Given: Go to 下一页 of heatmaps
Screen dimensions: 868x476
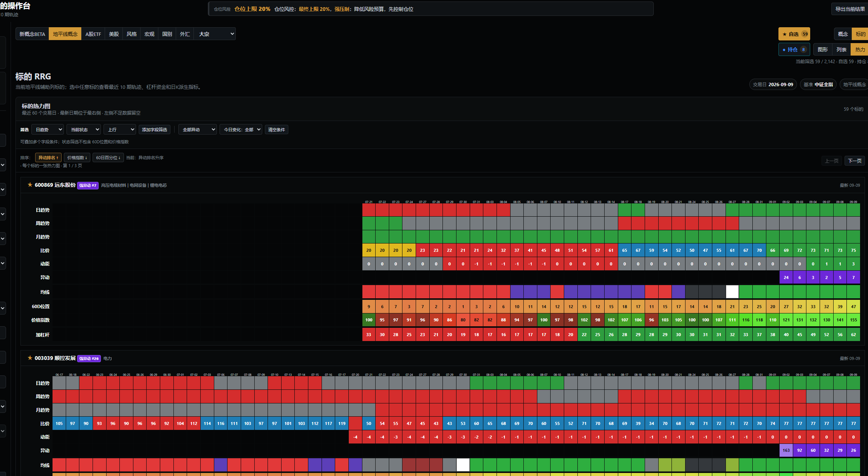Looking at the screenshot, I should (855, 161).
